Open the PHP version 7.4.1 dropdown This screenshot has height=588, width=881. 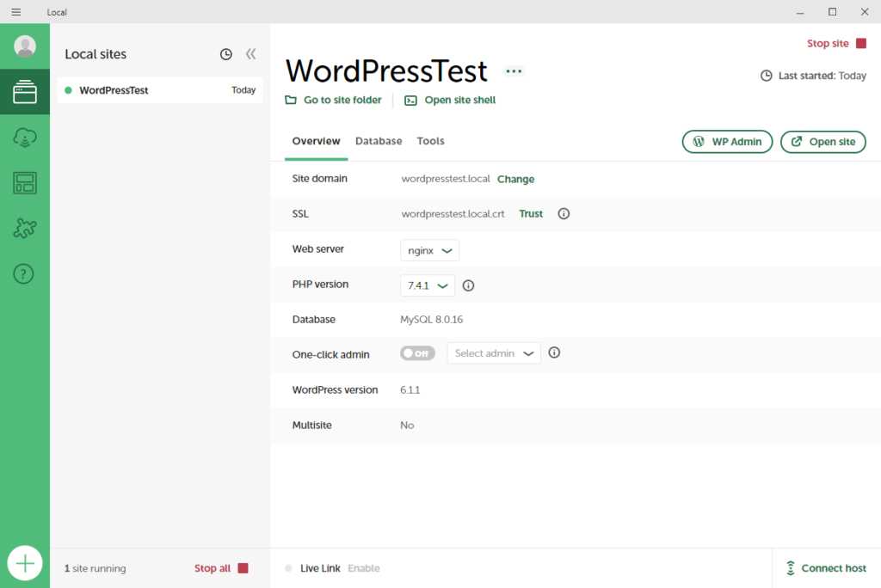click(429, 285)
